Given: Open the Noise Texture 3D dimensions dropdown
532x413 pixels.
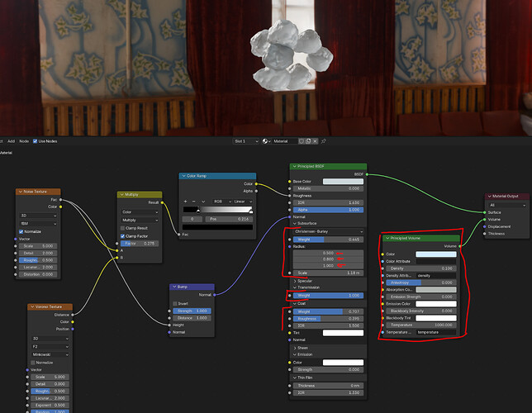Looking at the screenshot, I should [38, 216].
